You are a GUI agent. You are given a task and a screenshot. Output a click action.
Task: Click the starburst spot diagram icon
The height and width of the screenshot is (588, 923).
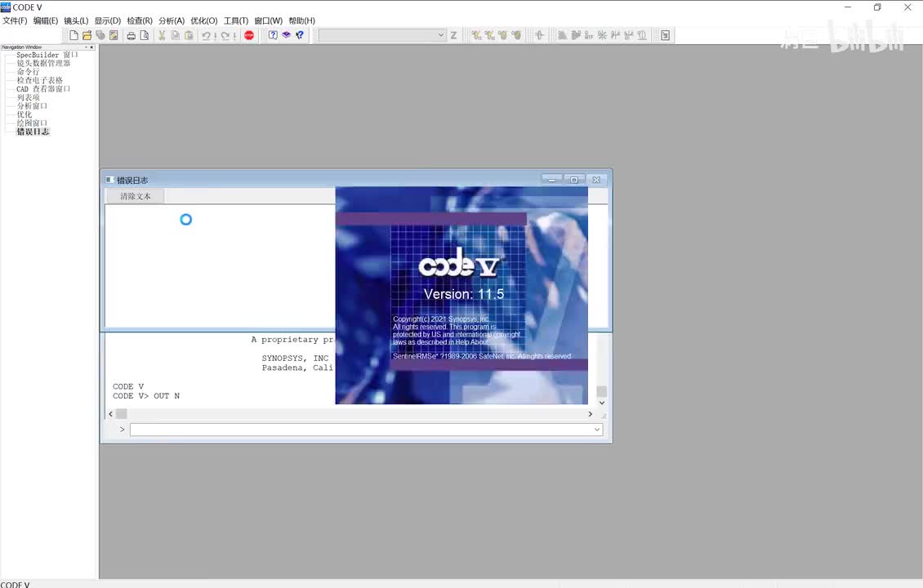tap(602, 35)
